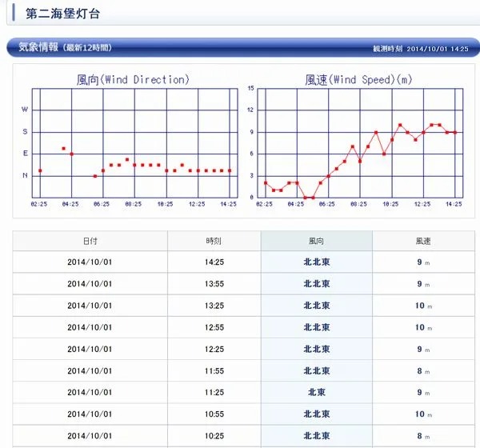Select the 13:55 time cell
480x448 pixels.
click(214, 283)
